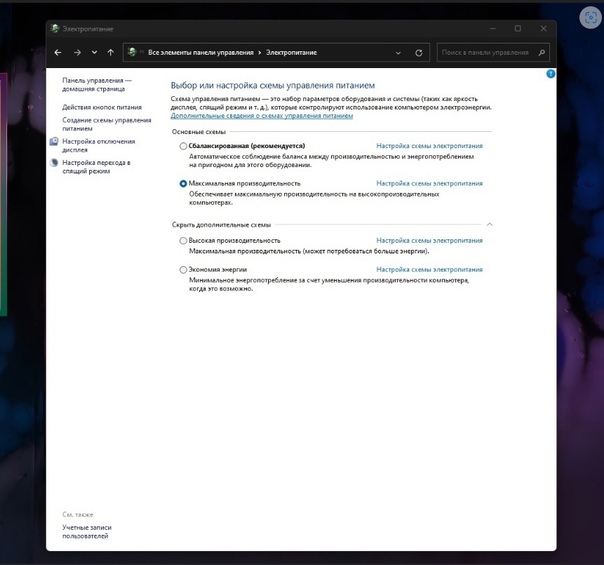Select the Сбалансированная power plan
The width and height of the screenshot is (604, 565).
[183, 146]
